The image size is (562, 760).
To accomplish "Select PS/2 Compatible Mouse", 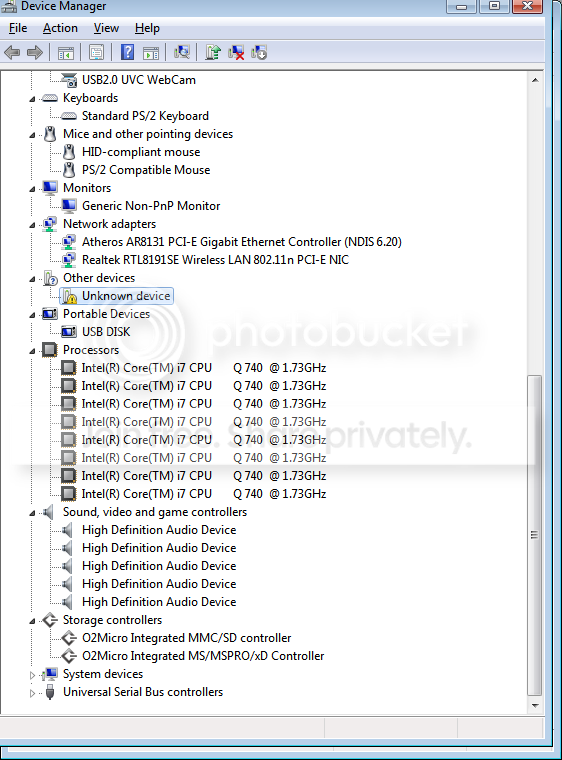I will [146, 170].
